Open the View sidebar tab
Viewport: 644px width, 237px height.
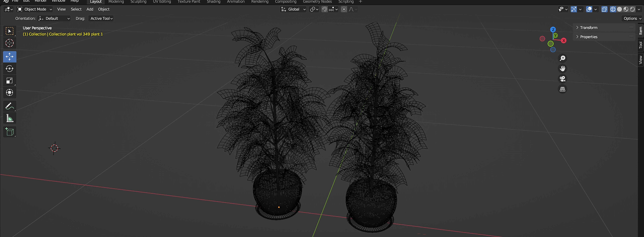(641, 60)
